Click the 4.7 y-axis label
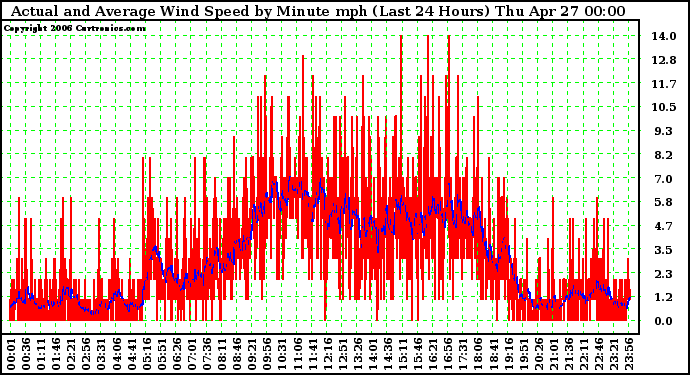This screenshot has width=690, height=375. point(664,226)
